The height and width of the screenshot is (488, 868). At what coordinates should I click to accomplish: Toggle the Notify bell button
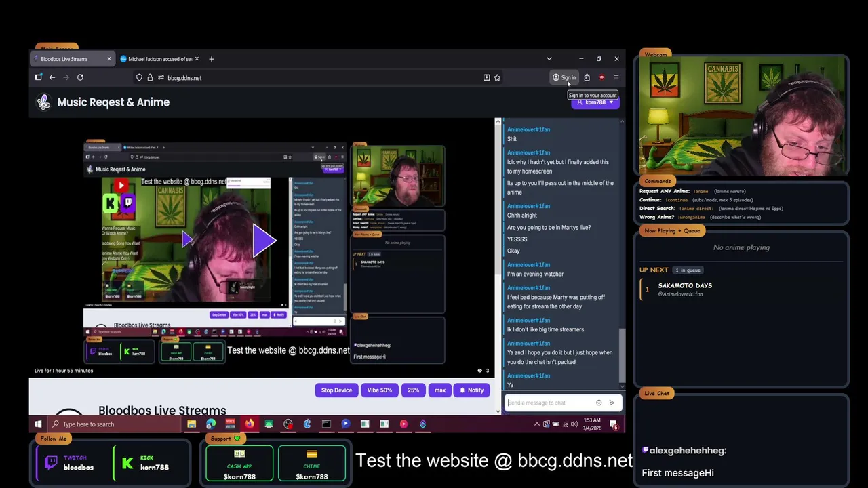click(x=472, y=390)
